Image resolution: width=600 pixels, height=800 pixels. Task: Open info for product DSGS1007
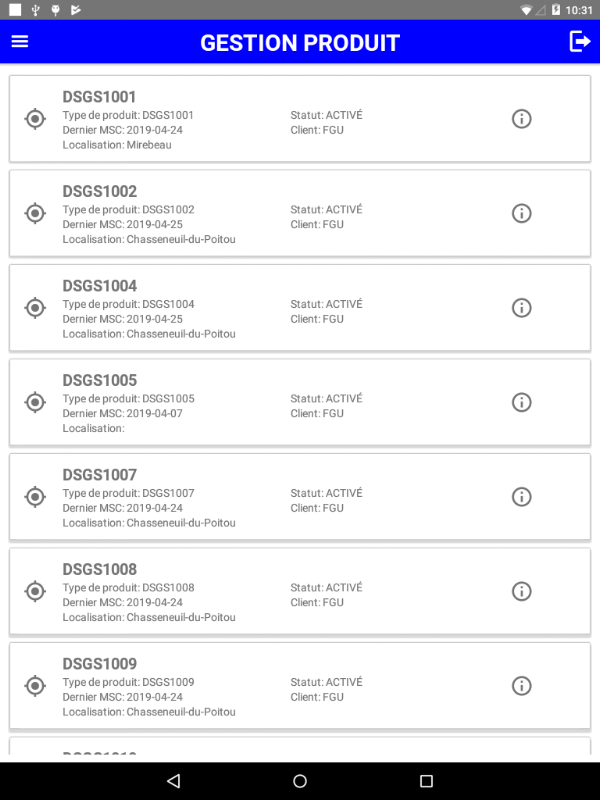tap(521, 496)
